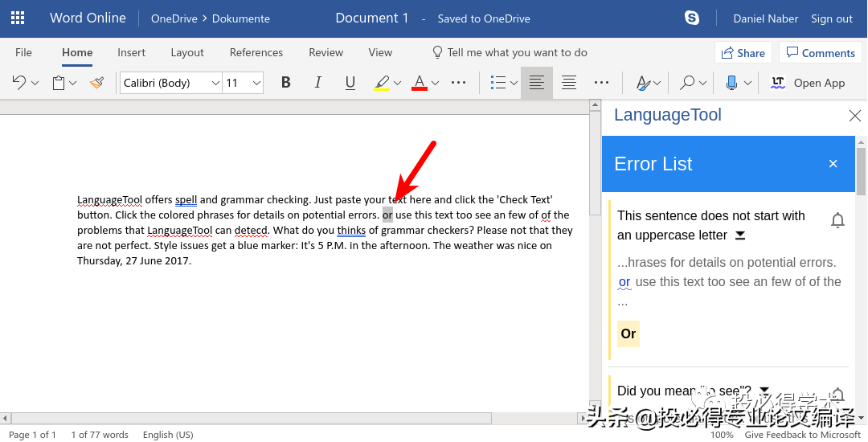868x442 pixels.
Task: Click scroll up arrow of document scrollbar
Action: [x=595, y=105]
